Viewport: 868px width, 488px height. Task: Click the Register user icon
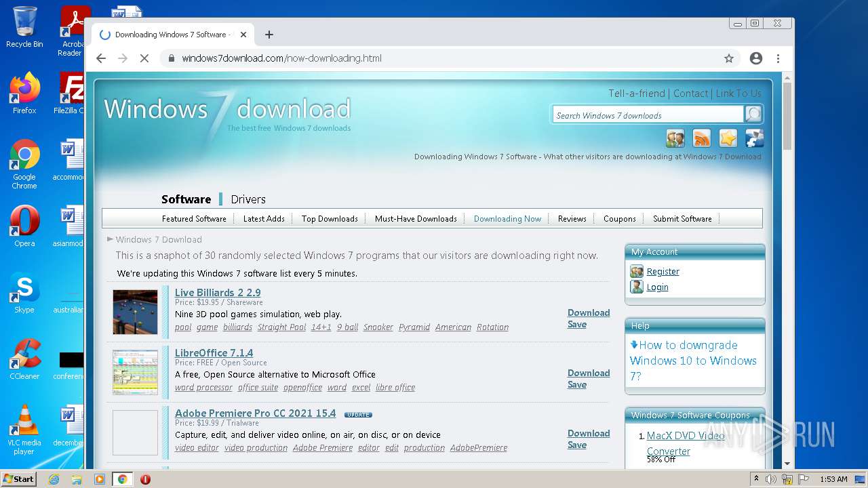pyautogui.click(x=637, y=271)
